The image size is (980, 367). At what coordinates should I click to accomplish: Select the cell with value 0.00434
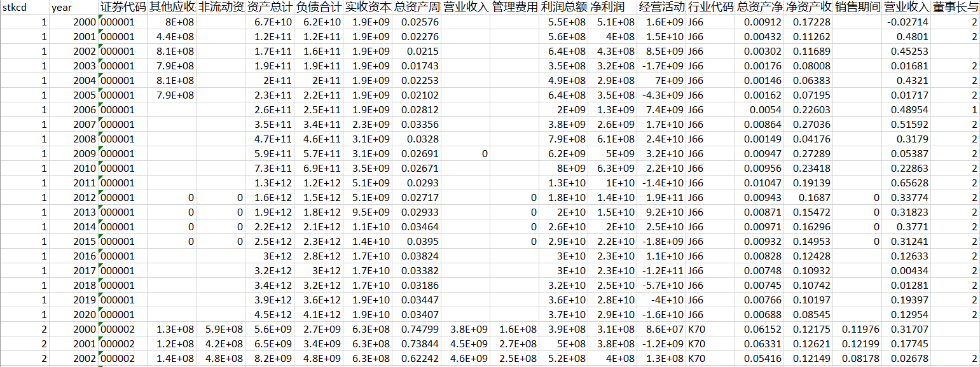906,271
